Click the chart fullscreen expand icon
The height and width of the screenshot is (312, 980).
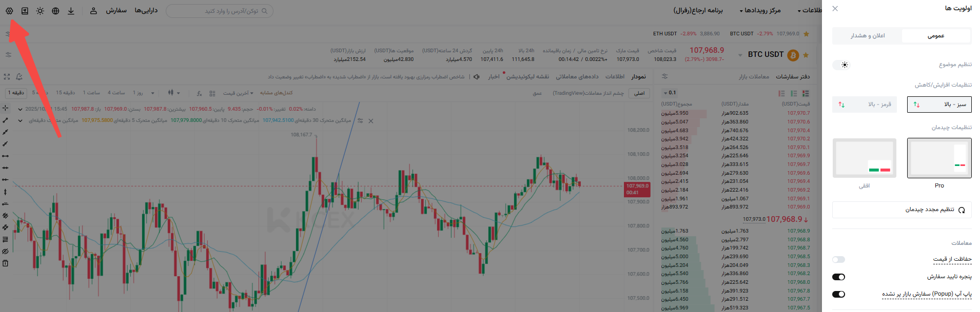(7, 77)
